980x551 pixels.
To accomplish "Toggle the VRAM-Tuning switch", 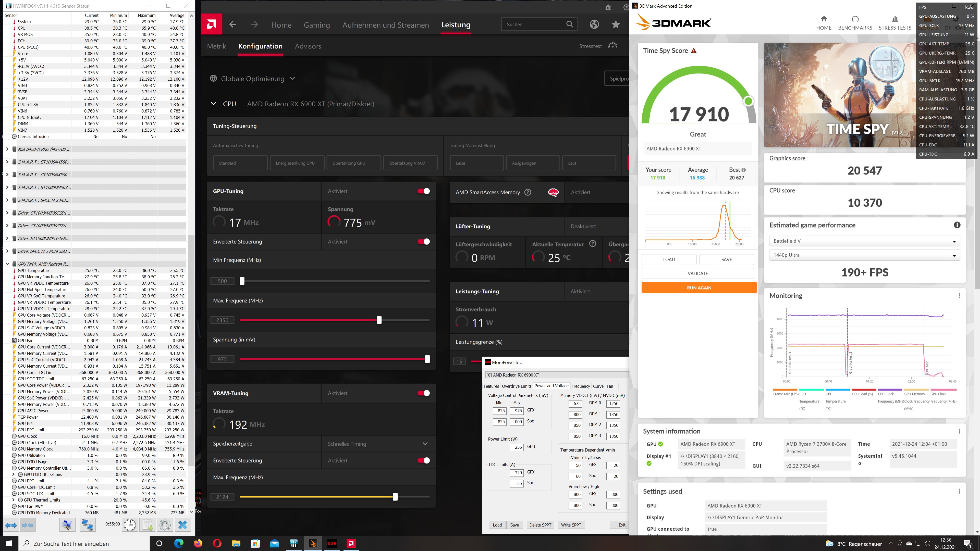I will click(x=423, y=393).
